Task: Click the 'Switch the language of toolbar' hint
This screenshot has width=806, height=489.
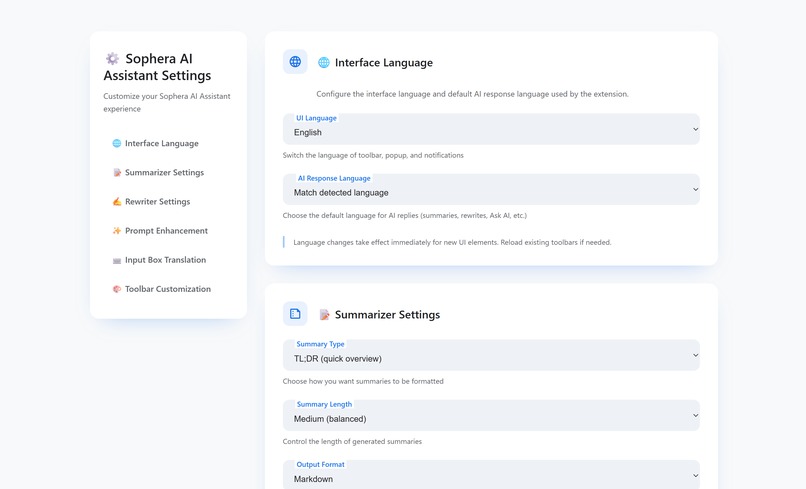Action: [x=373, y=155]
